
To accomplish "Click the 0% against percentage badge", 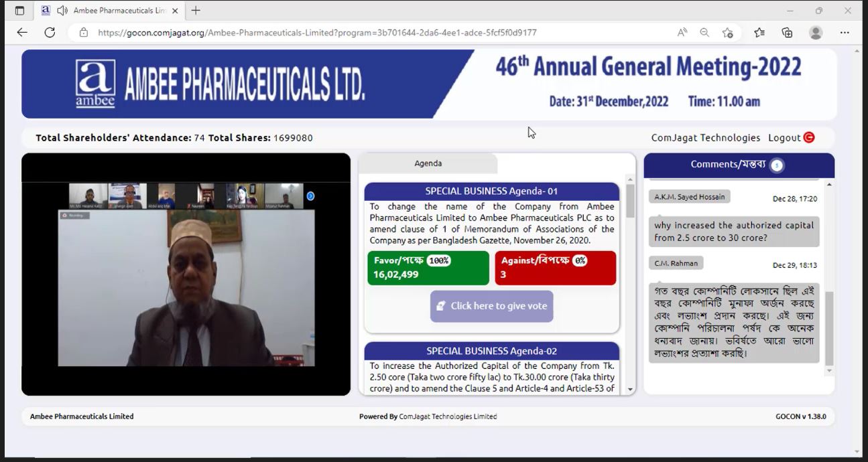I will [580, 260].
